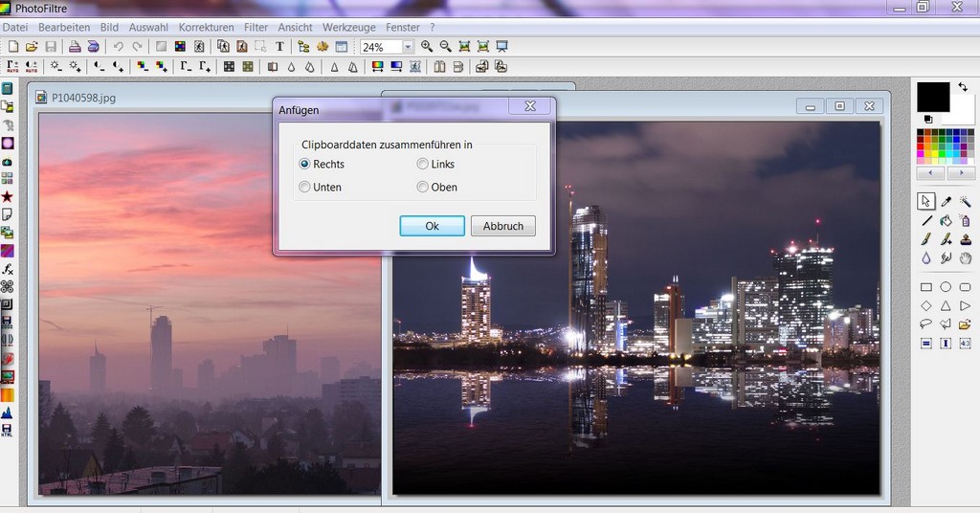The image size is (980, 513).
Task: Zoom in with magnifier plus icon
Action: tap(427, 46)
